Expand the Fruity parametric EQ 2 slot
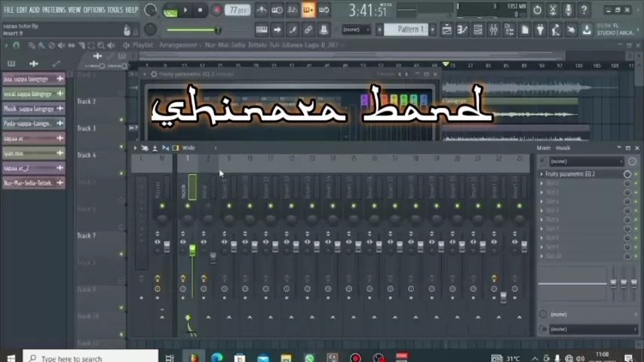 541,174
